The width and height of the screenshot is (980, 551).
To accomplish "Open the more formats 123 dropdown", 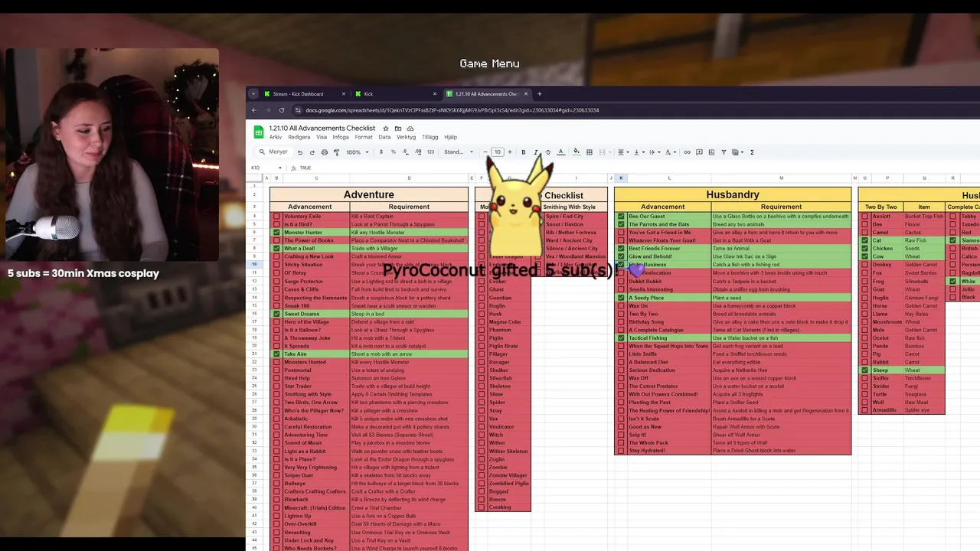I will (x=430, y=152).
